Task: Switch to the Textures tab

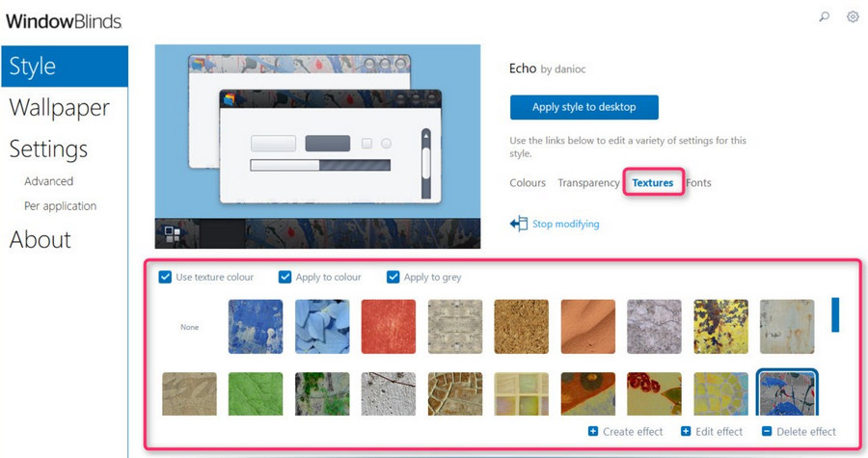Action: tap(653, 182)
